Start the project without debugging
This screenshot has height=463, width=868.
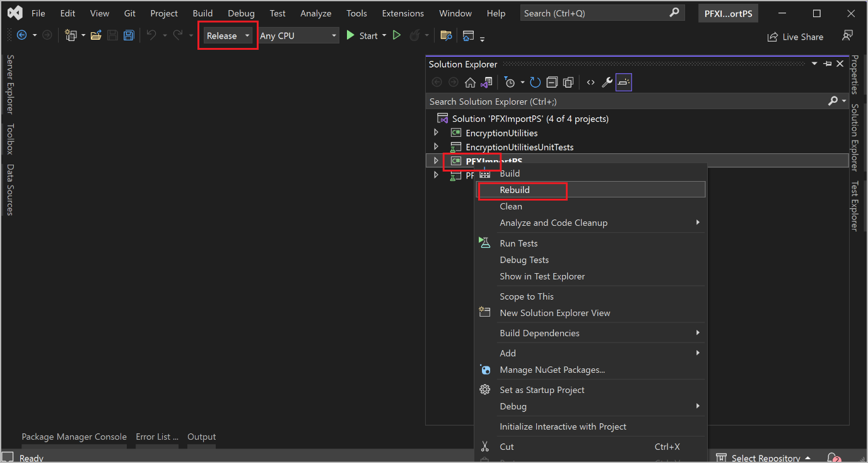pyautogui.click(x=397, y=35)
